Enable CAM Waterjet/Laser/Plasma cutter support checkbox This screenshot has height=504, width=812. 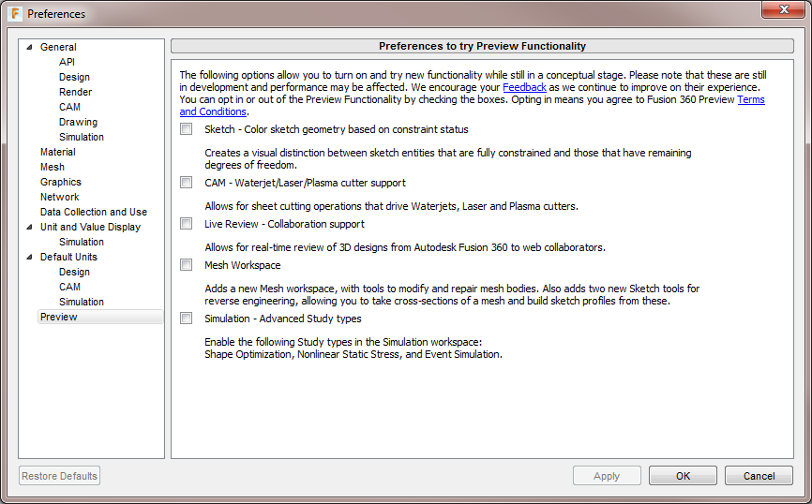coord(186,183)
